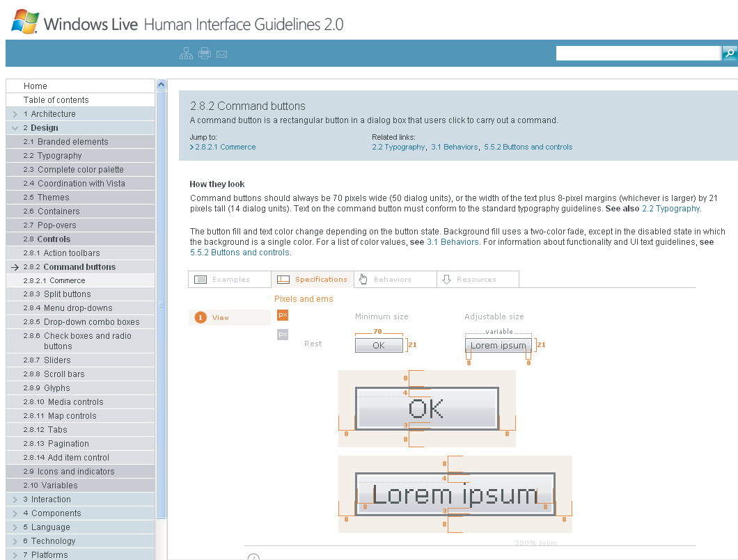This screenshot has height=560, width=738.
Task: Select the orange px unit toggle
Action: coord(283,315)
